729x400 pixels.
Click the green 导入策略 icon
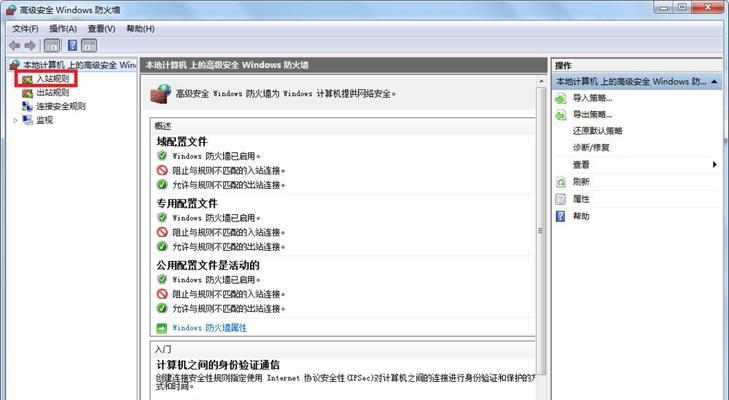click(x=561, y=98)
